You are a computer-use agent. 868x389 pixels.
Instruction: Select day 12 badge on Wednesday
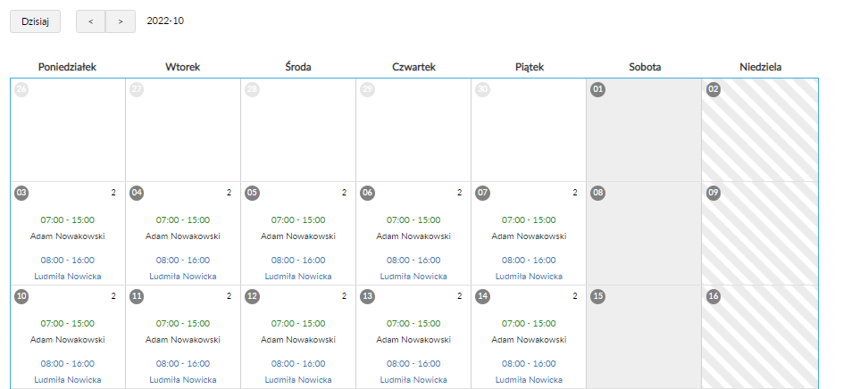point(253,295)
